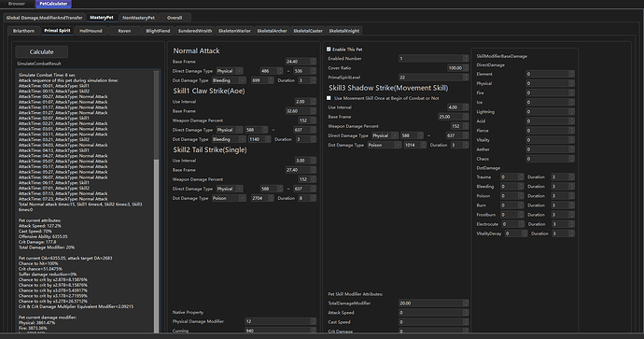Open the SunderedWraith pet tab
Image resolution: width=644 pixels, height=339 pixels.
pyautogui.click(x=195, y=31)
